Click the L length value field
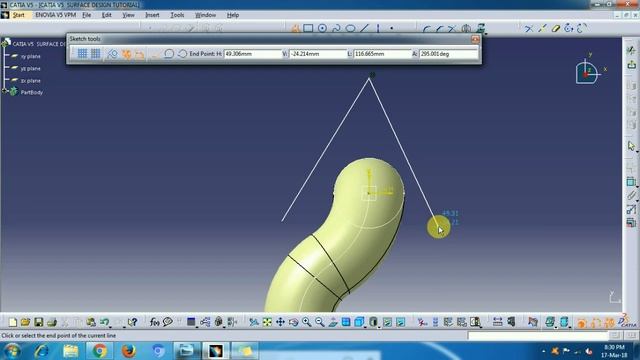640x360 pixels. [x=382, y=53]
